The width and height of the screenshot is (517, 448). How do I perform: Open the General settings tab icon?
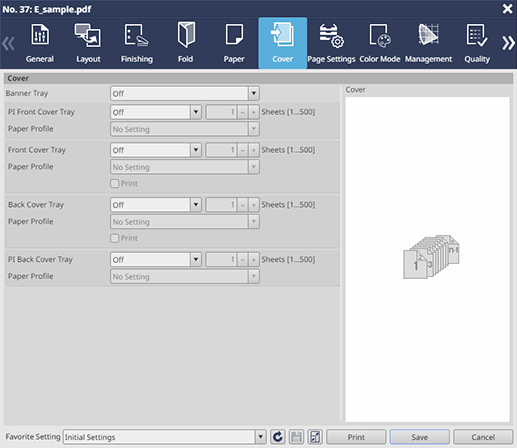[x=40, y=34]
